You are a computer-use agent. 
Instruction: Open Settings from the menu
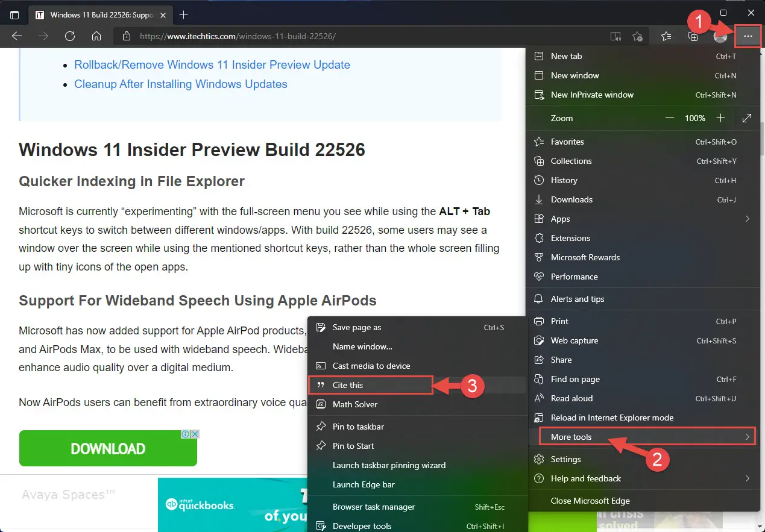(642, 459)
